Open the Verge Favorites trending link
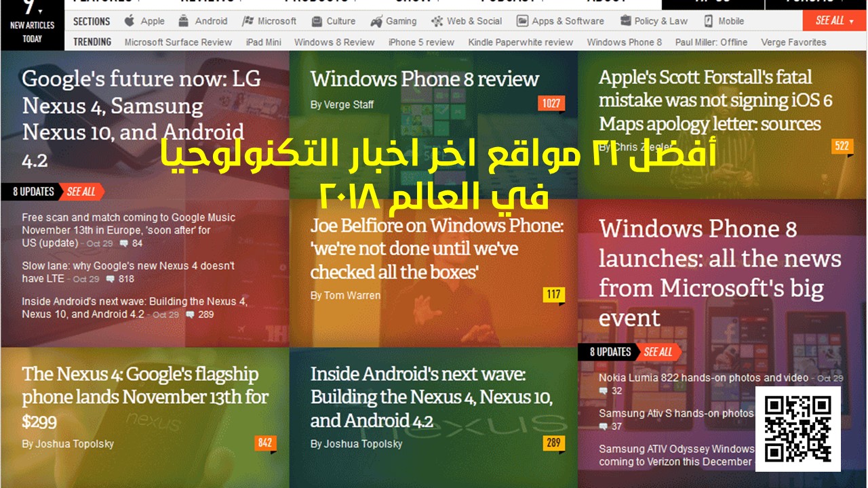The image size is (868, 488). (x=793, y=42)
